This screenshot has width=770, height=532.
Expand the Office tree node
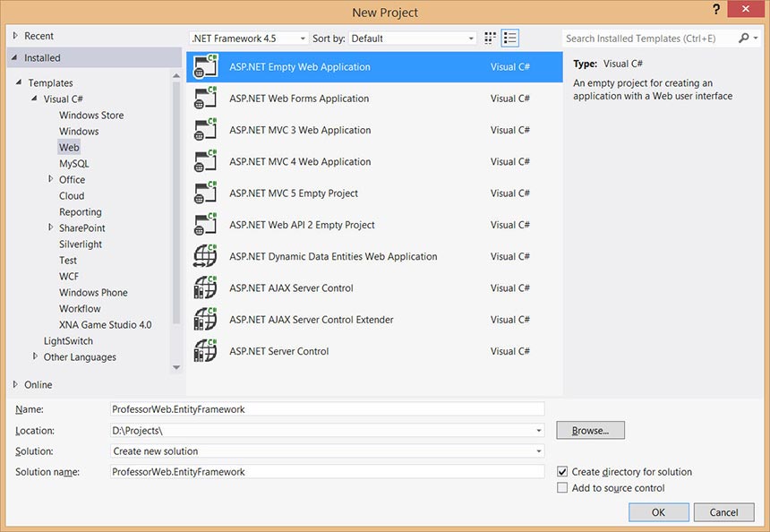click(x=50, y=179)
